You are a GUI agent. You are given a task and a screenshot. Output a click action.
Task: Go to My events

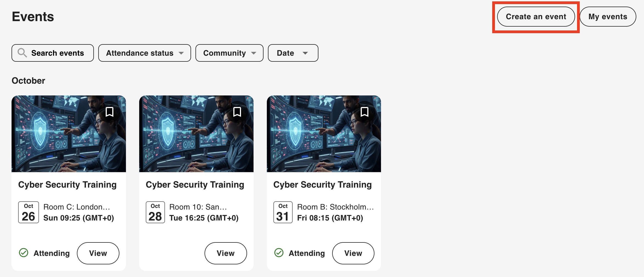tap(607, 17)
